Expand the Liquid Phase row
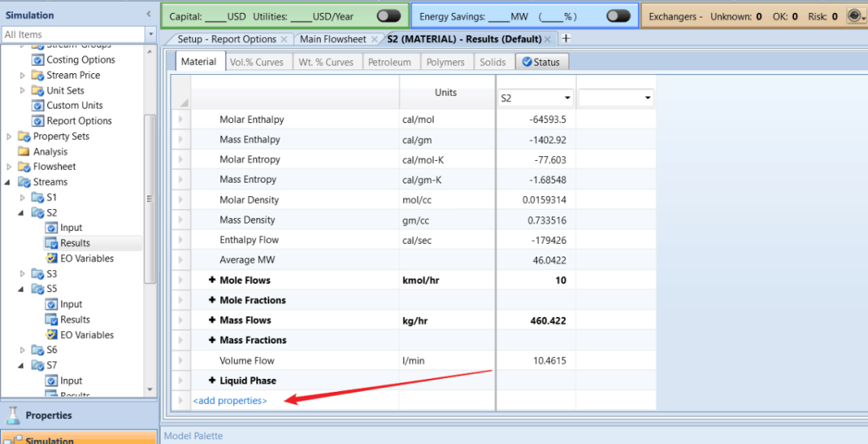 tap(211, 380)
